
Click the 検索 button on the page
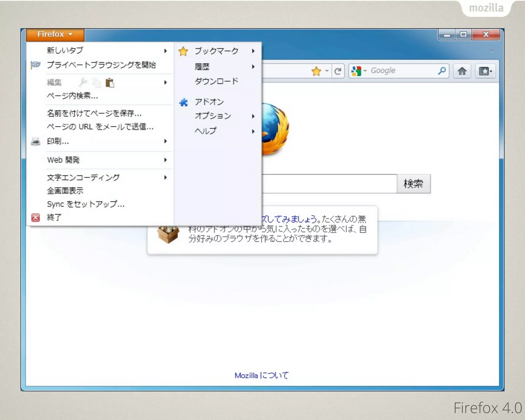point(413,184)
